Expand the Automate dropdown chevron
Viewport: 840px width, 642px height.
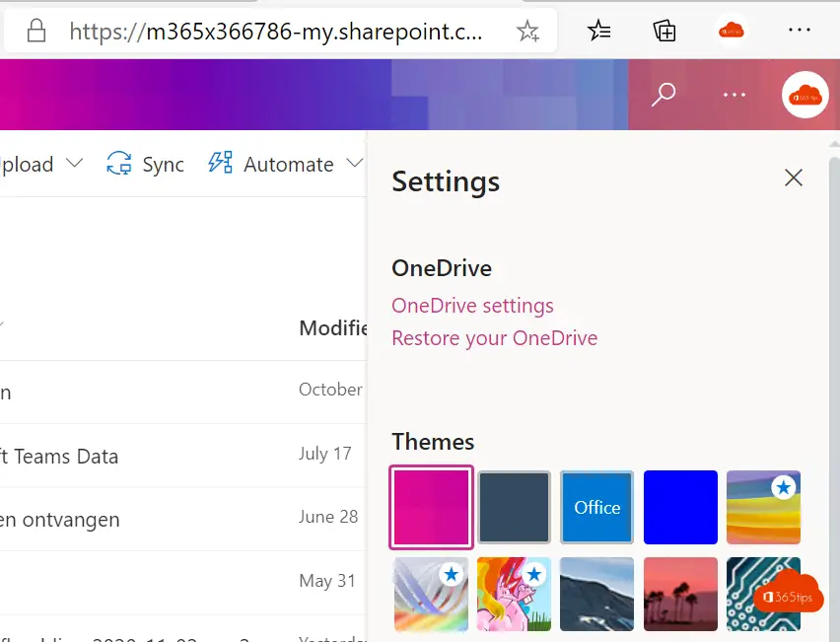(x=355, y=163)
